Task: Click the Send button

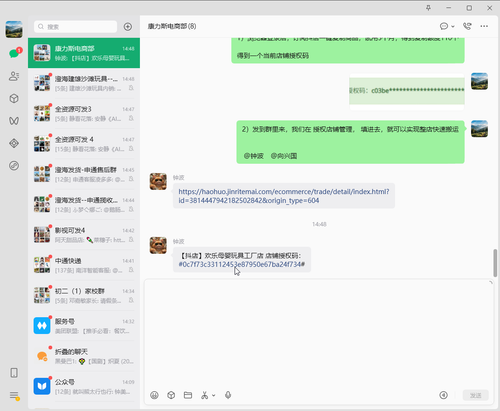Action: (x=476, y=395)
